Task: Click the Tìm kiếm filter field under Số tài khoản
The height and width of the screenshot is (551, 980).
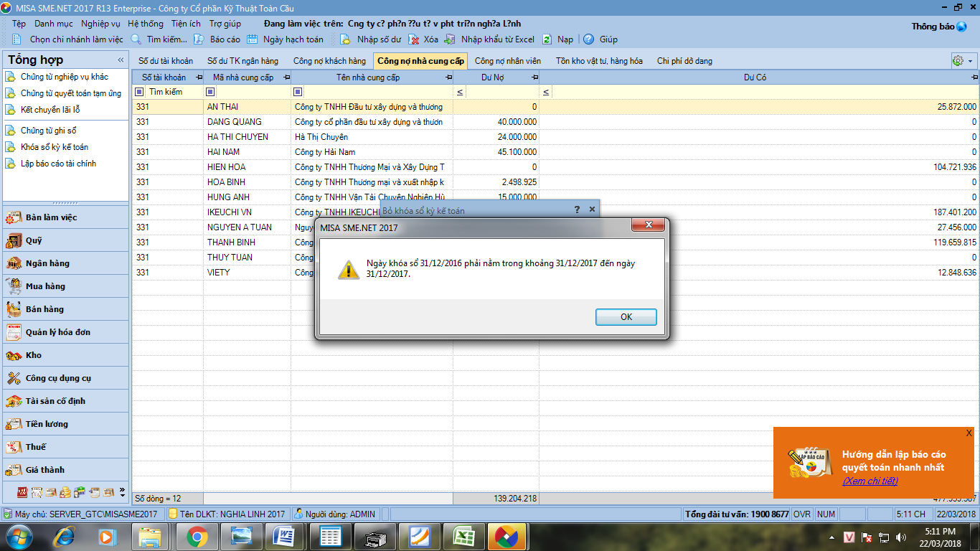Action: point(174,92)
